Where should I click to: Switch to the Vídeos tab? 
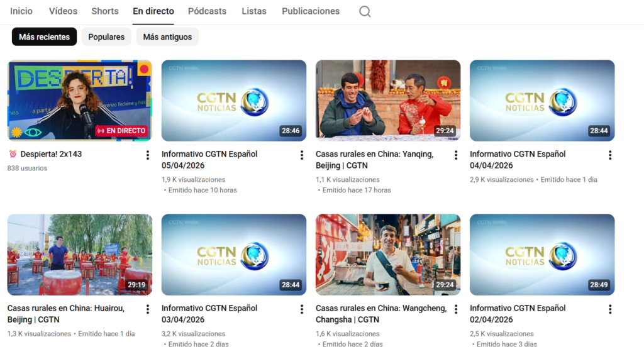coord(63,11)
